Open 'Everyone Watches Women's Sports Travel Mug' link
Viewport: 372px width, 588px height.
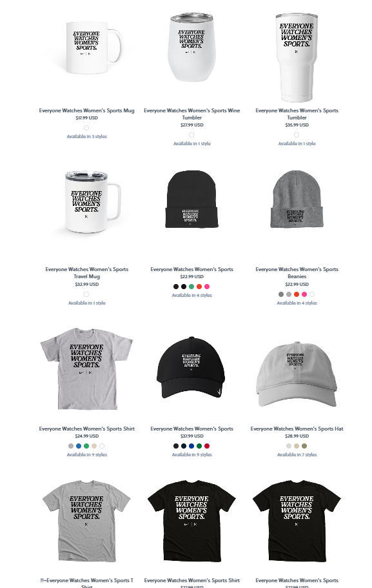coord(86,272)
